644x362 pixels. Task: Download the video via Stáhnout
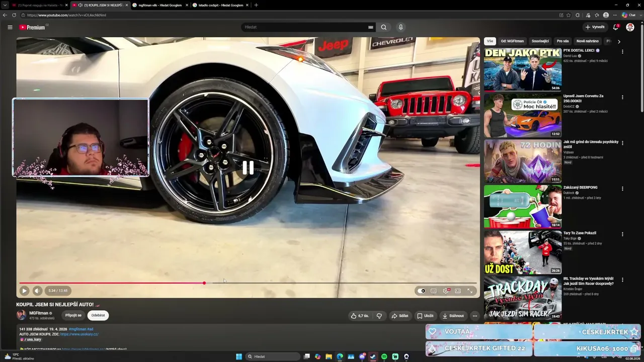tap(453, 316)
